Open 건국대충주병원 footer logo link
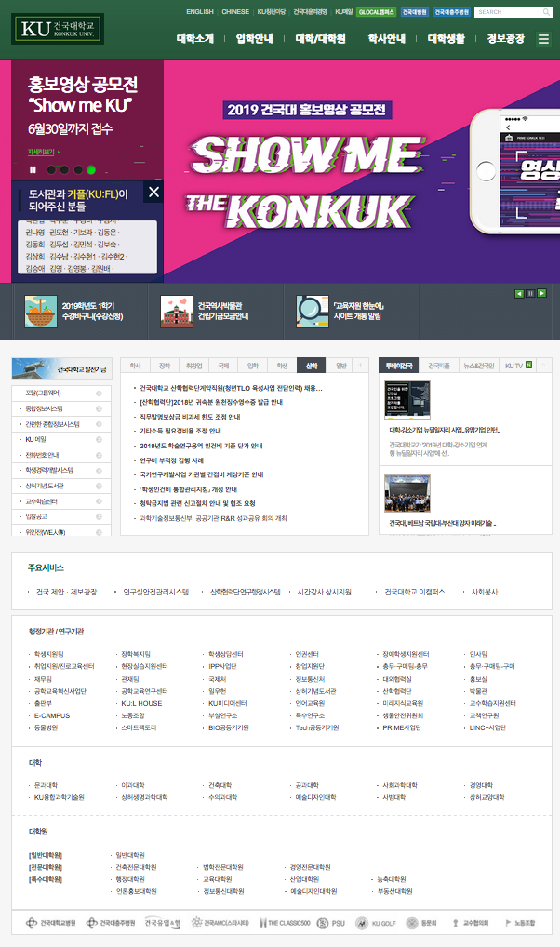Image resolution: width=560 pixels, height=947 pixels. pos(110,923)
